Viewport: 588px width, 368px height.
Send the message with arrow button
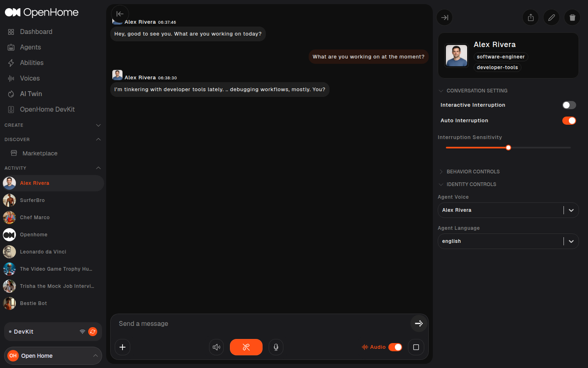coord(419,323)
